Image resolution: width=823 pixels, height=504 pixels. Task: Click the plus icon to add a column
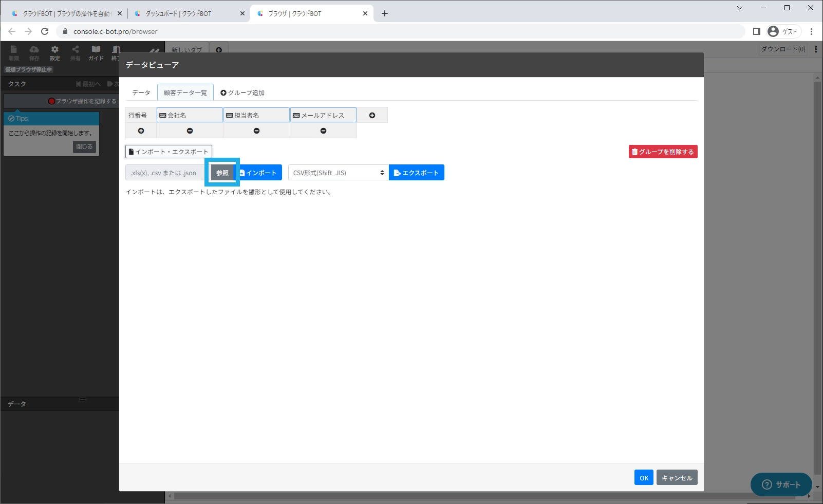pos(372,116)
